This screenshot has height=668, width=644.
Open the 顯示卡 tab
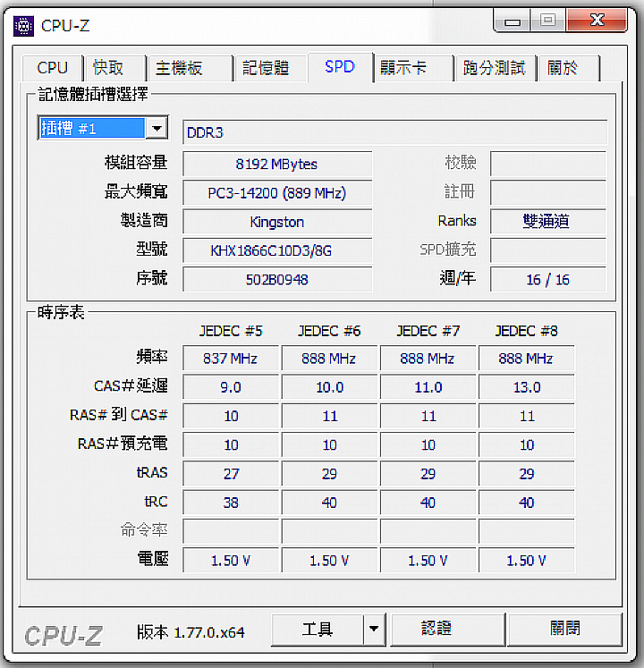pos(413,68)
